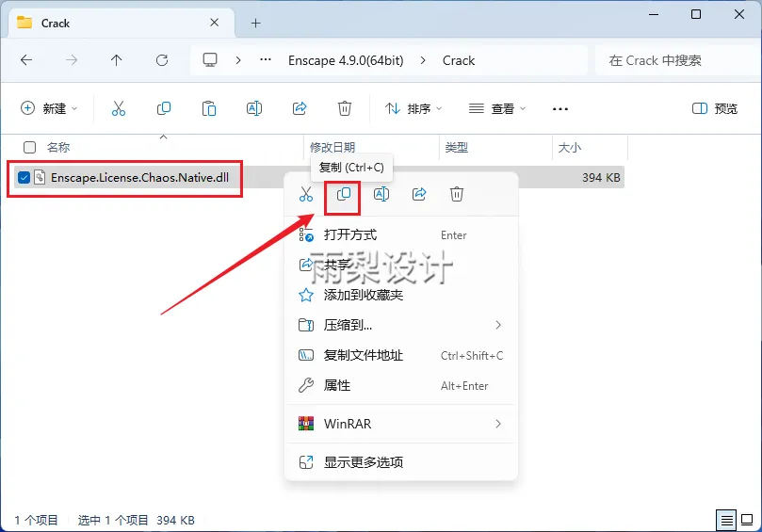Click the Cut scissors icon in the context menu

pyautogui.click(x=306, y=194)
